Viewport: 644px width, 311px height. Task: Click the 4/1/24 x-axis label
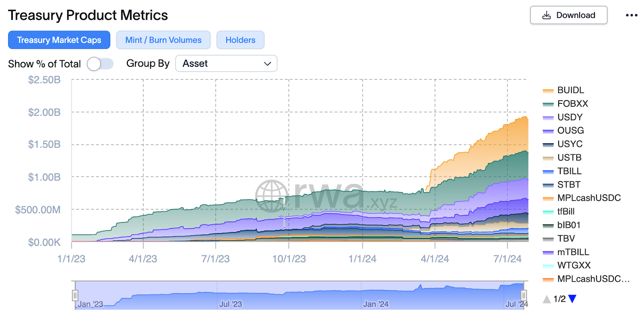coord(435,259)
